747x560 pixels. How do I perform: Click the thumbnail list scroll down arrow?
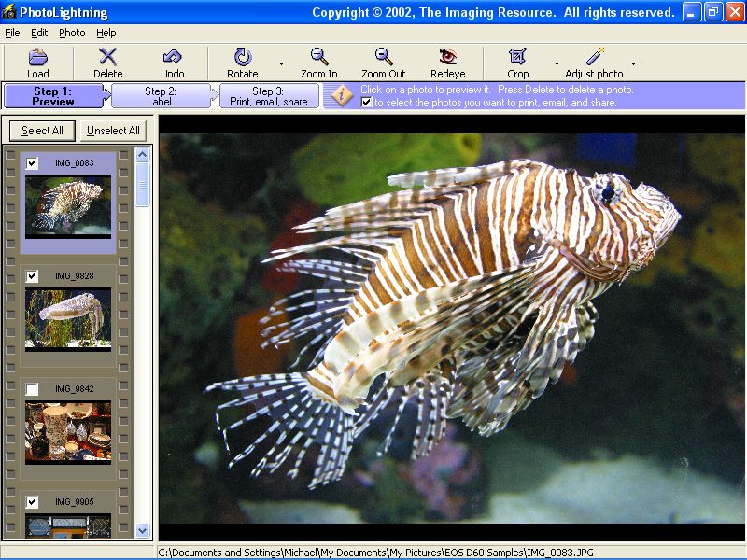(143, 530)
